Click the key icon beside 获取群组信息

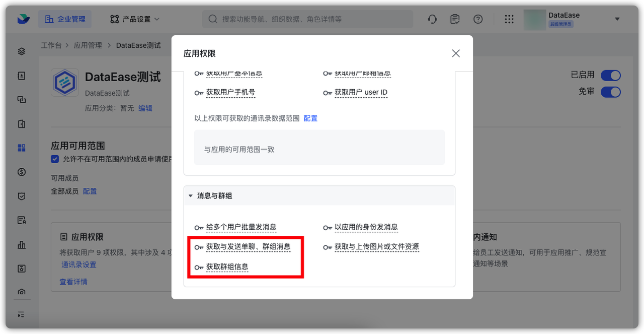tap(199, 267)
